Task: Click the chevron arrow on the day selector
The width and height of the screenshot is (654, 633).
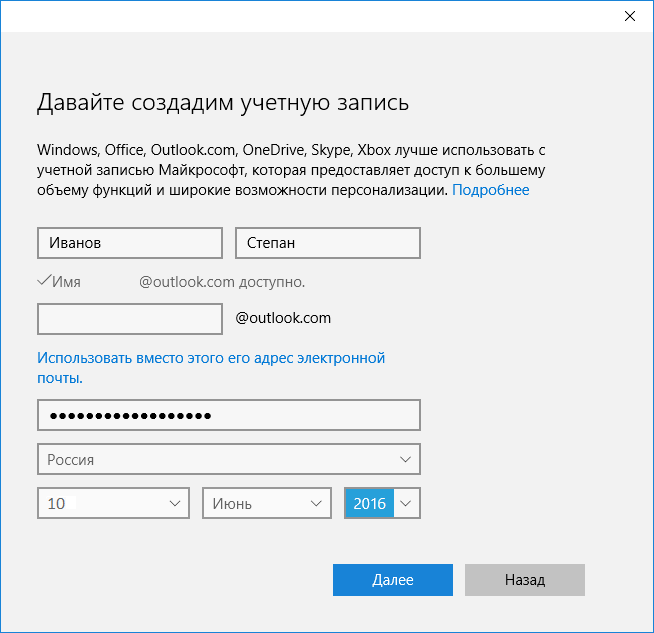Action: pos(175,504)
